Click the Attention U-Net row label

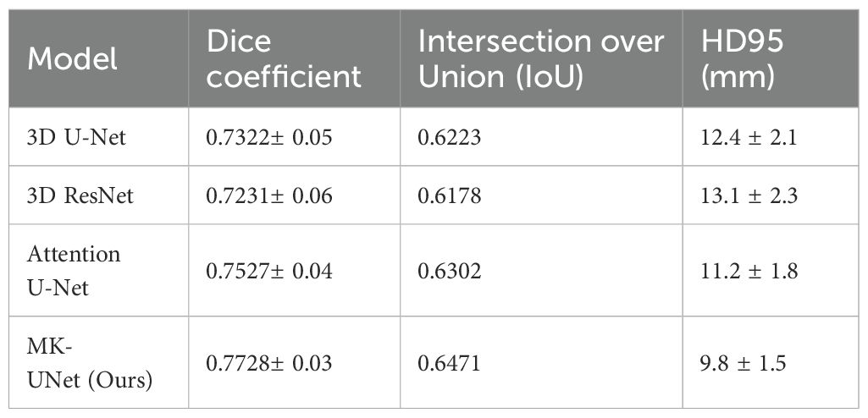pos(75,270)
